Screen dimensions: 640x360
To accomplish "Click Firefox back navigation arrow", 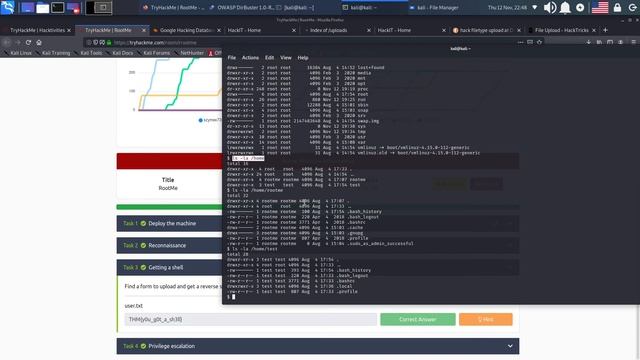I will click(7, 42).
